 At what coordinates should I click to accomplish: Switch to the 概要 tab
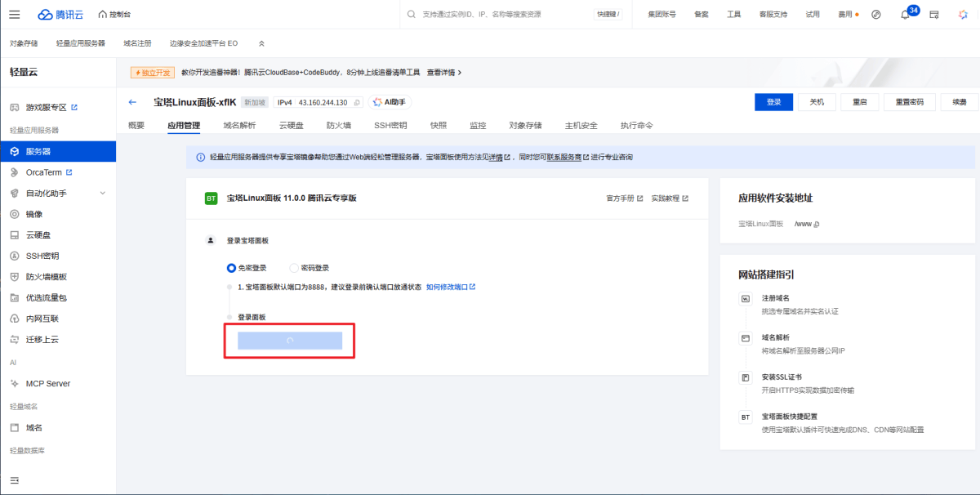pos(136,126)
